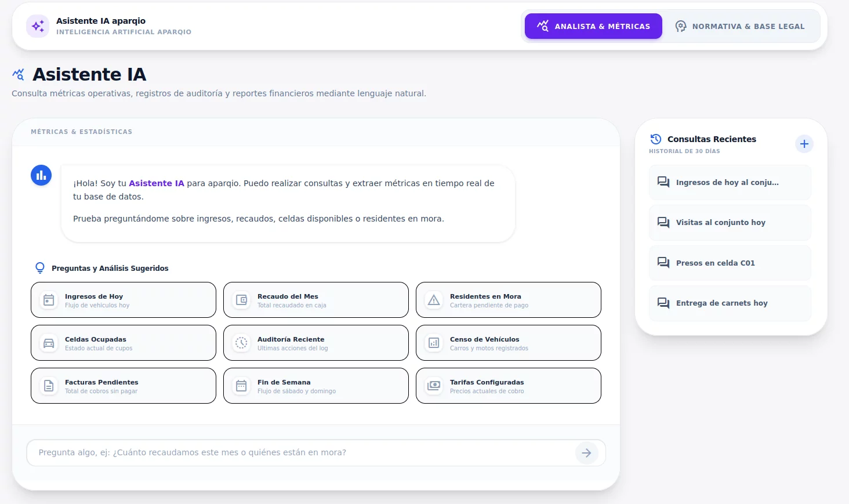
Task: Open recent query Visitas al conjunto hoy
Action: (730, 223)
